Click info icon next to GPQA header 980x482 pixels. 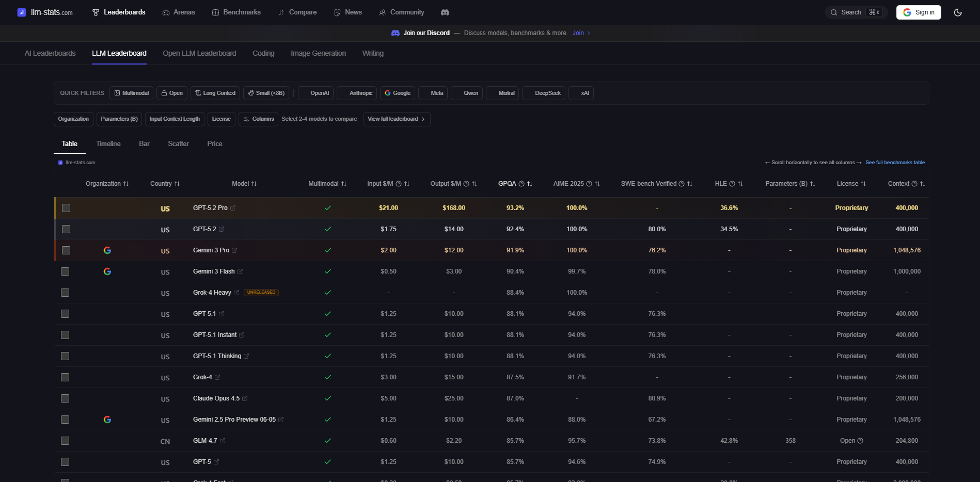pos(521,184)
